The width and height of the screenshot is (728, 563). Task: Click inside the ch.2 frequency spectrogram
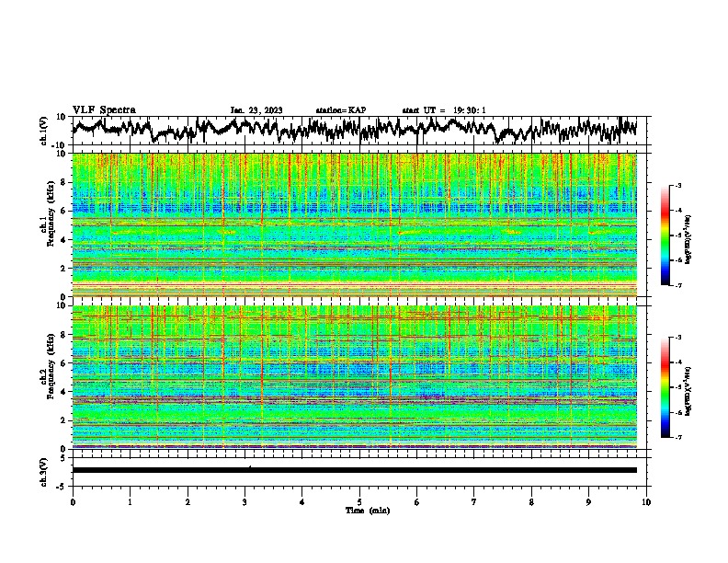[x=355, y=377]
